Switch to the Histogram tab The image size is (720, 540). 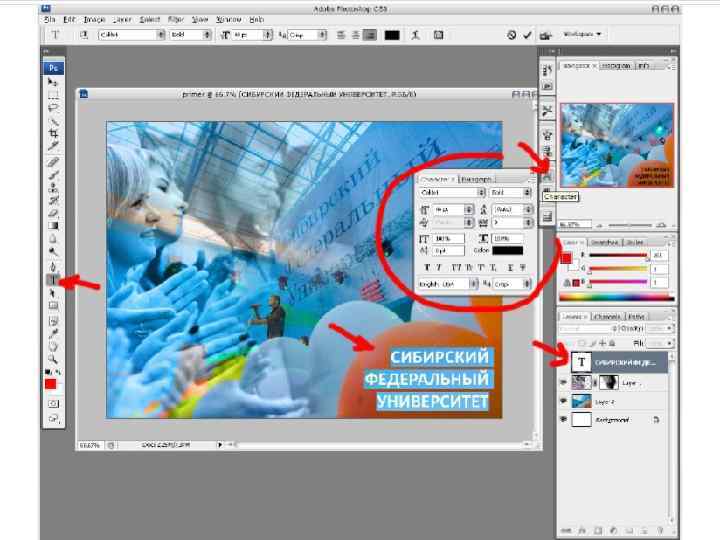[x=616, y=66]
